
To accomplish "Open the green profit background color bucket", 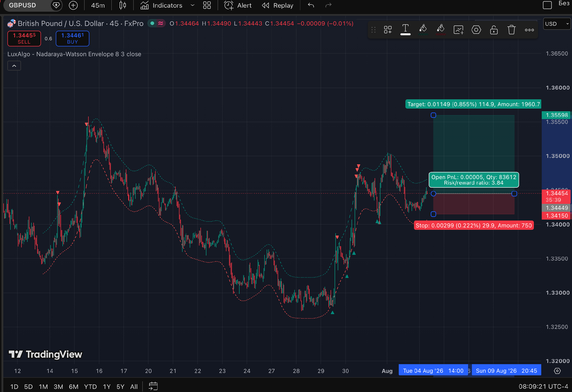I will coord(423,30).
